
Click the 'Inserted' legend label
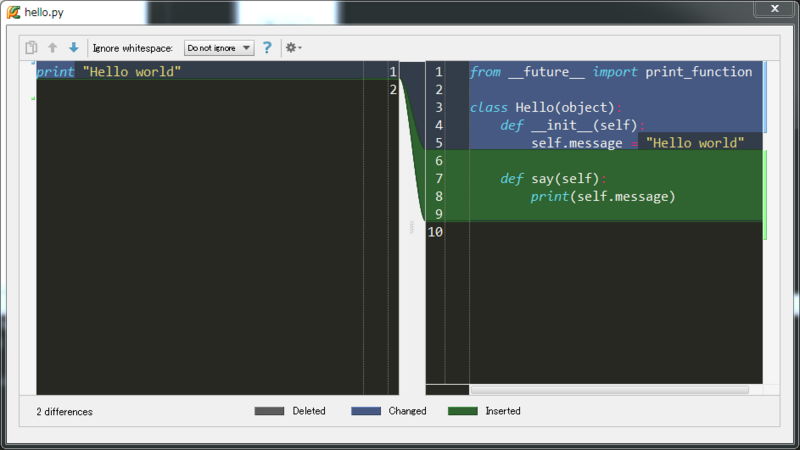pos(503,411)
